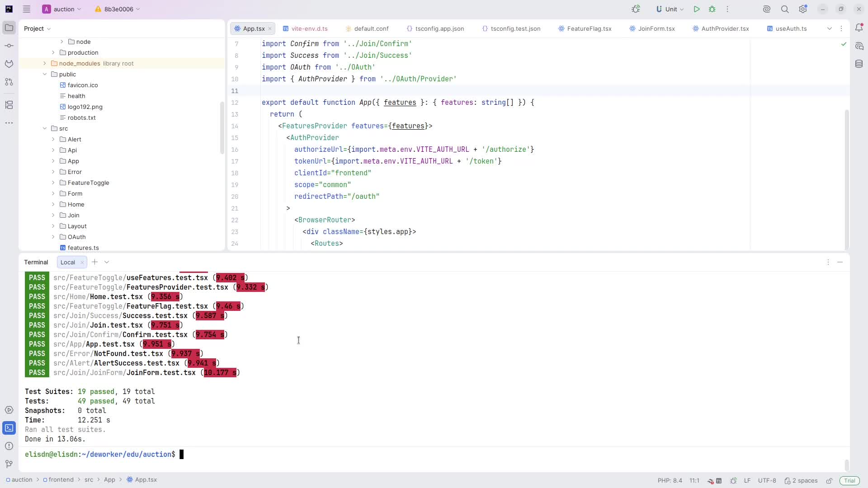
Task: Toggle the Terminal tool window button
Action: 9,428
